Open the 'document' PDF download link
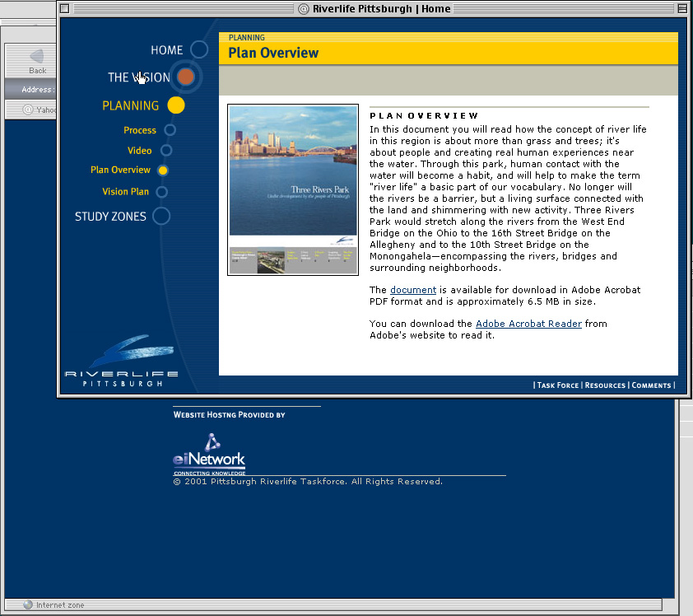 [x=413, y=291]
